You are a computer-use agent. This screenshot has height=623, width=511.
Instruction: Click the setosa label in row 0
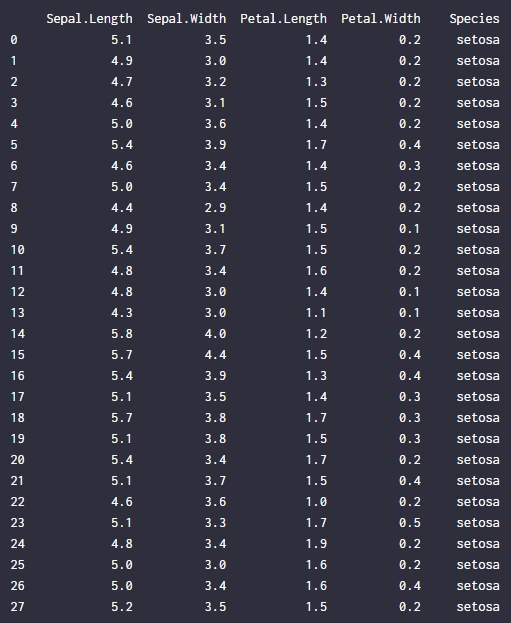(478, 40)
